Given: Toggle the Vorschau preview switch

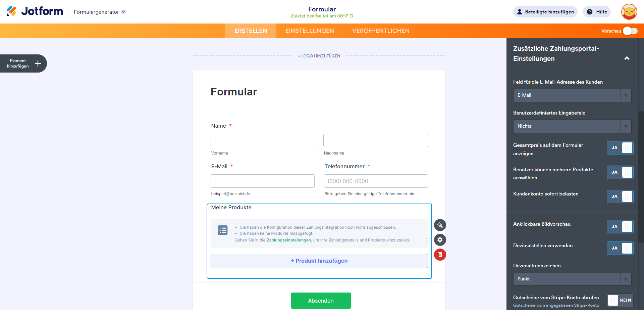Looking at the screenshot, I should click(x=630, y=31).
